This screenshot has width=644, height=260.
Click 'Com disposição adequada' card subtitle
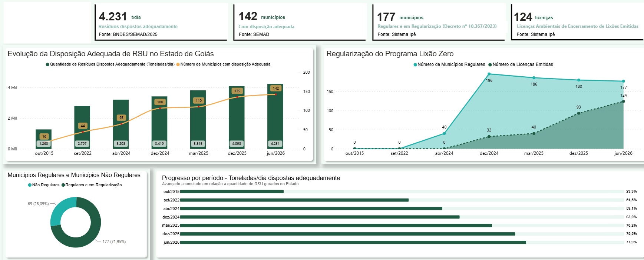267,27
